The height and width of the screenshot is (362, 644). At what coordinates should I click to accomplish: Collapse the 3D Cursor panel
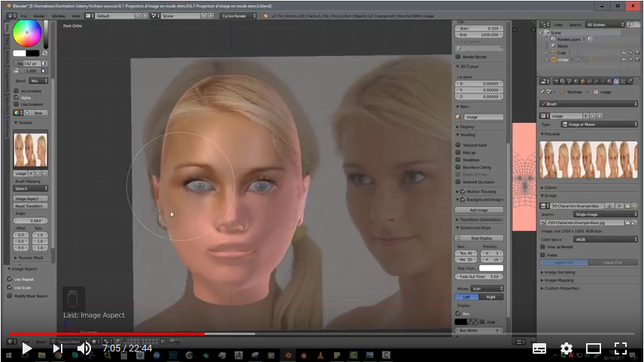point(467,66)
